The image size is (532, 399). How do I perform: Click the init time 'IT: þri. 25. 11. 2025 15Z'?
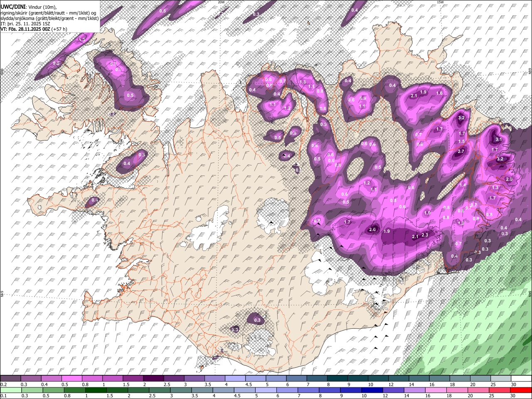25,24
